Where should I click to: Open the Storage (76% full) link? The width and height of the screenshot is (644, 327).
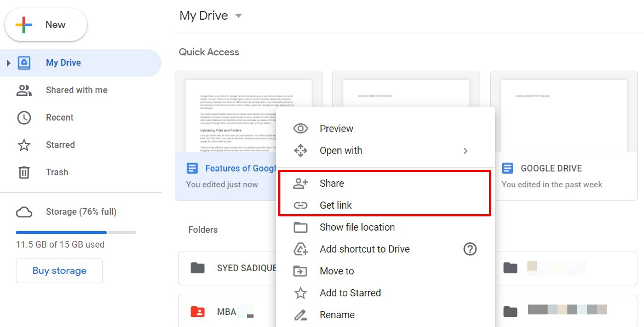point(81,212)
